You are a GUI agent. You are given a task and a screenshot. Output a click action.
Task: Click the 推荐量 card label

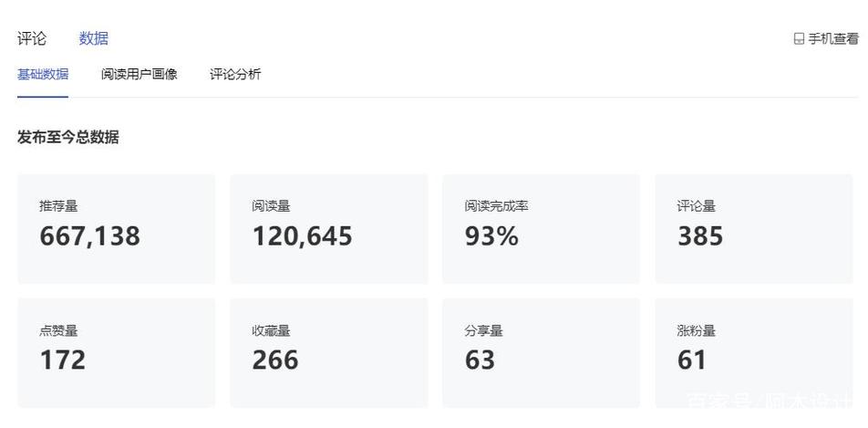(58, 206)
